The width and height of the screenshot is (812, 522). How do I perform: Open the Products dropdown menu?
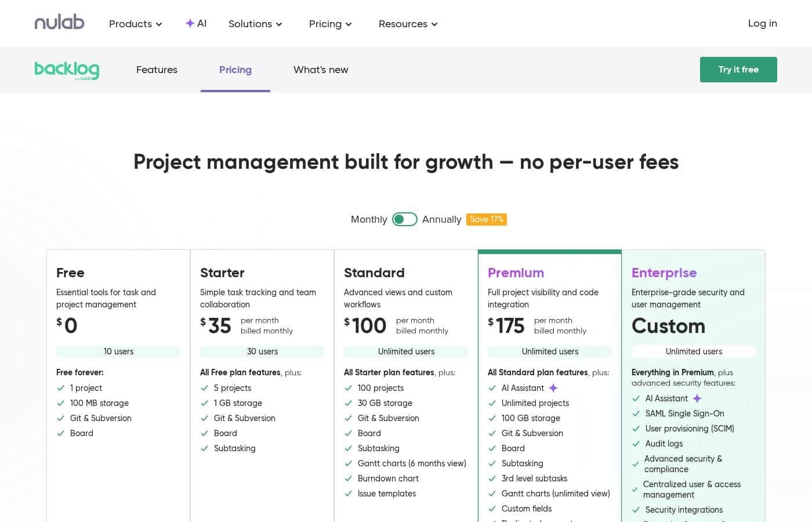tap(136, 24)
